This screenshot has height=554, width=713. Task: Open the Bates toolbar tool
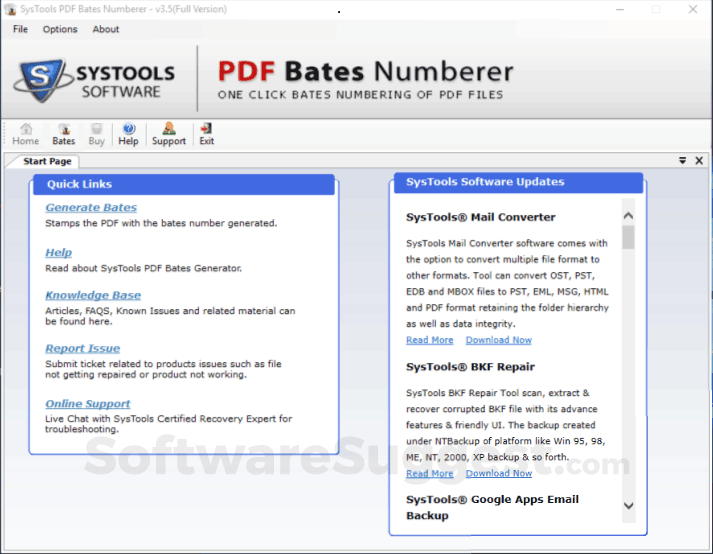click(64, 134)
